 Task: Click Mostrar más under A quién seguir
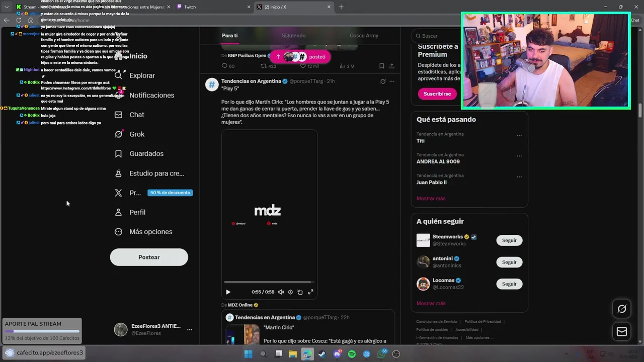[x=431, y=303]
